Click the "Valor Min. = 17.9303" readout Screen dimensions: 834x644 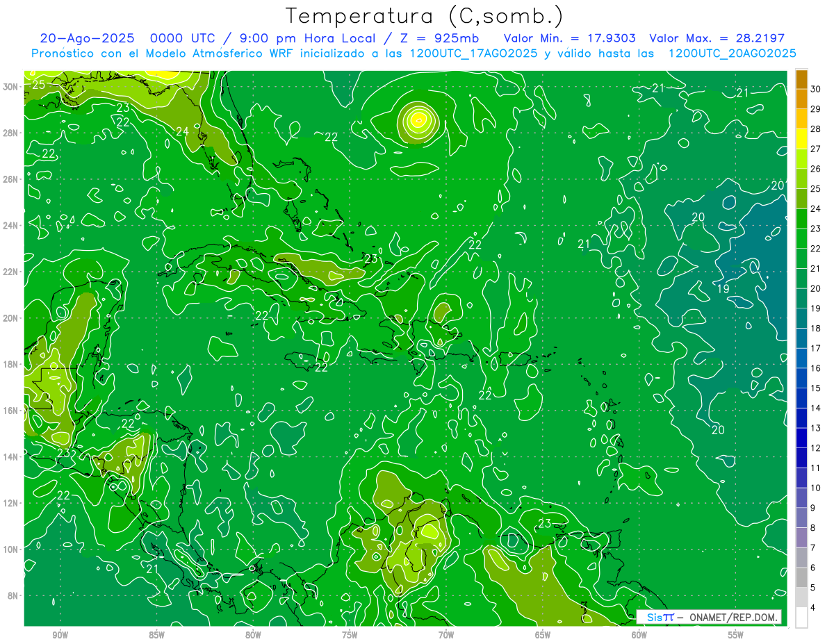570,38
